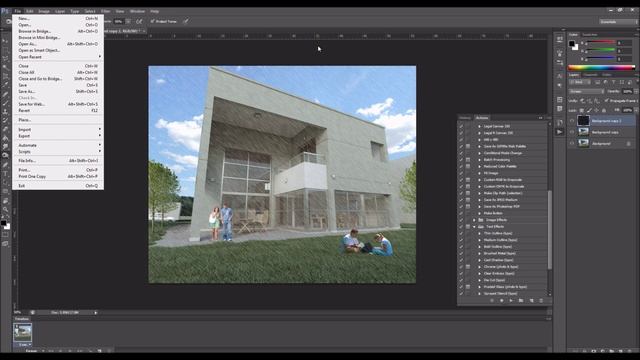Toggle Propagate Frame 1 checkbox
This screenshot has height=360, width=640.
click(607, 100)
